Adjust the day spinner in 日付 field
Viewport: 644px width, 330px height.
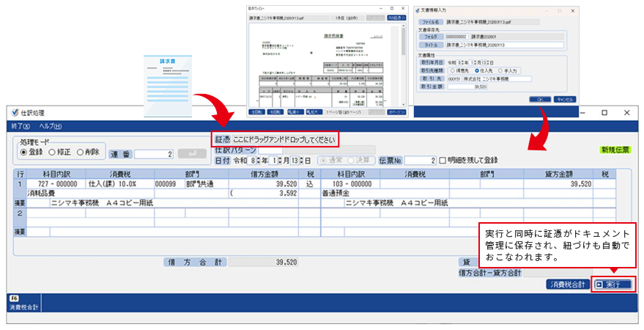[x=300, y=160]
